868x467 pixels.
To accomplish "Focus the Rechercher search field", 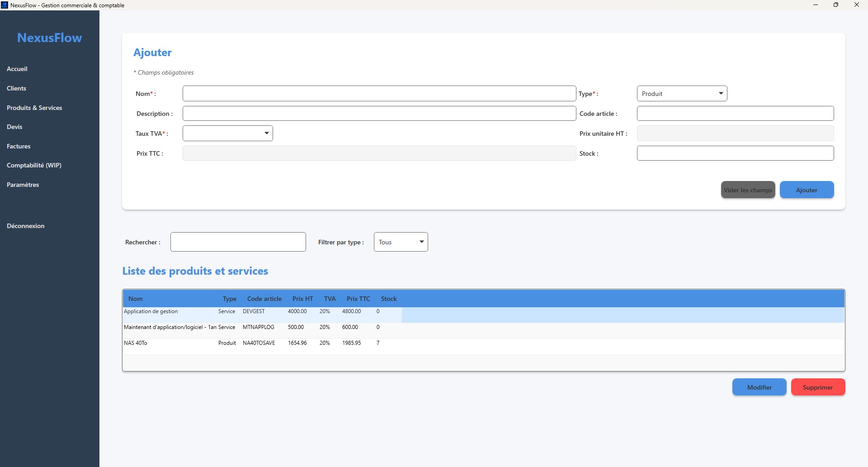I will (x=238, y=242).
